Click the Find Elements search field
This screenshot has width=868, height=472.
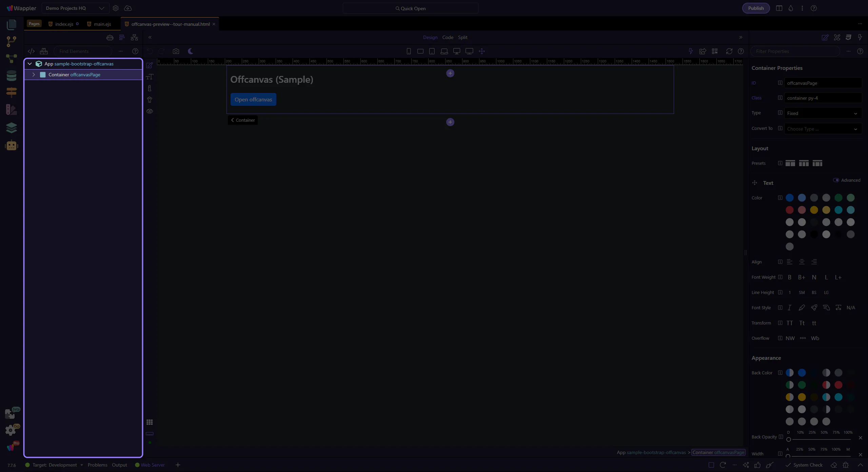pos(83,51)
